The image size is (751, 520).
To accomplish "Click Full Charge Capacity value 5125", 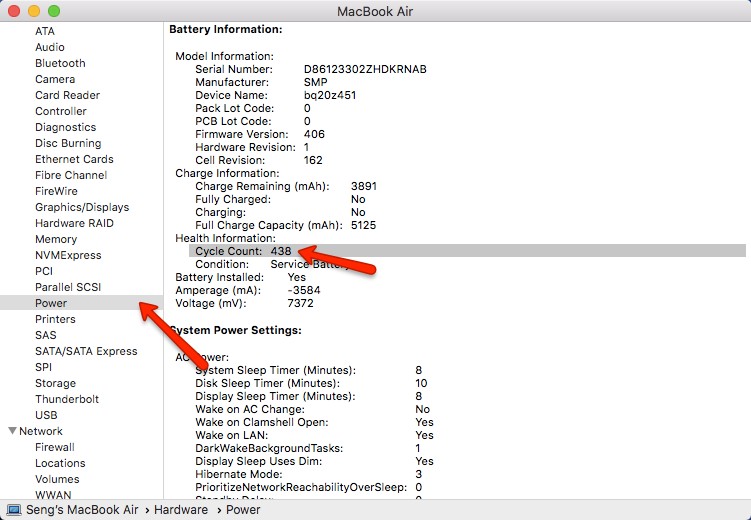I will (363, 225).
